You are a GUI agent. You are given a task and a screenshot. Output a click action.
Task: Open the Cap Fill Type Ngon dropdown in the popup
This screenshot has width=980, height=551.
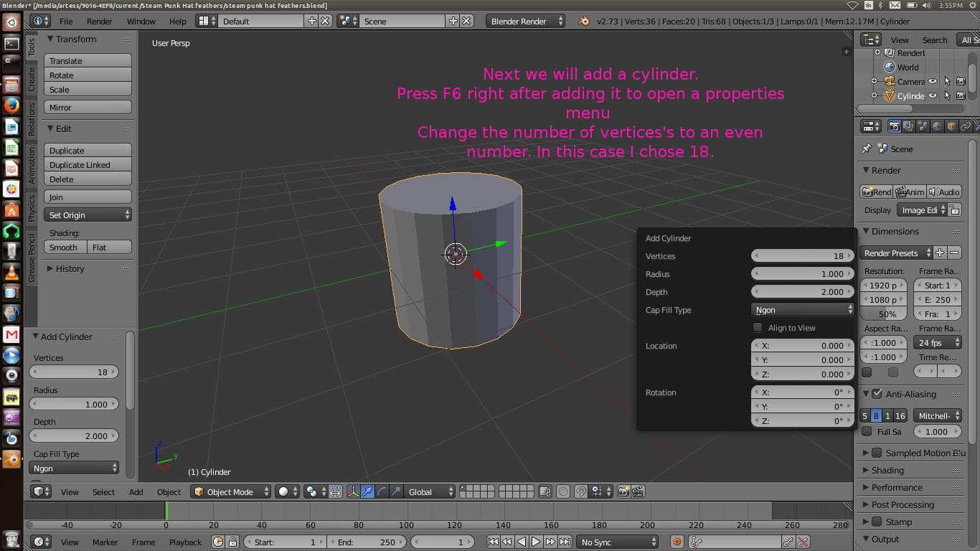(802, 309)
